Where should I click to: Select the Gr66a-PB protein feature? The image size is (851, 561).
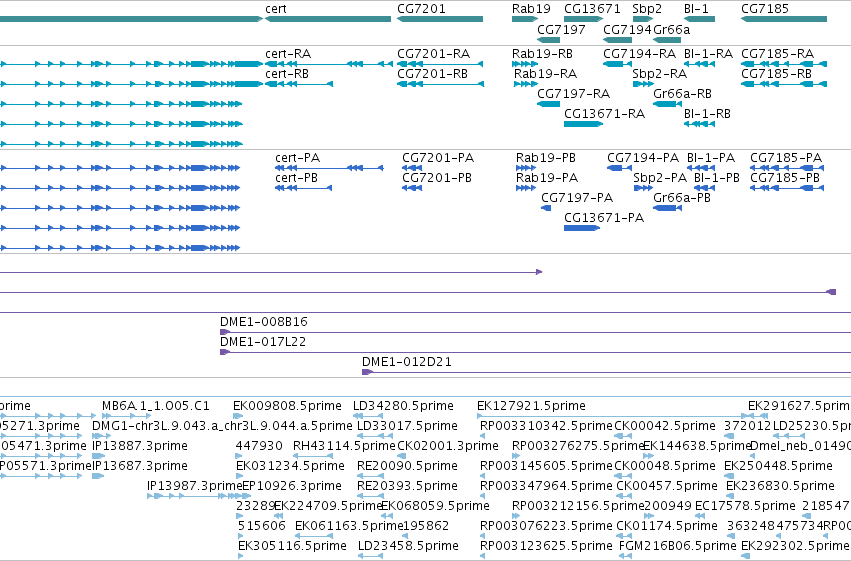click(668, 208)
